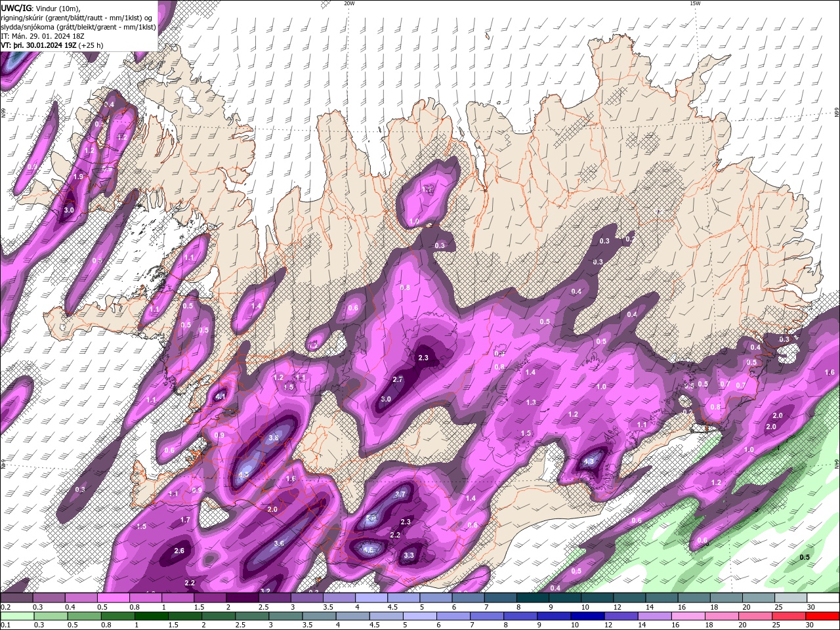The width and height of the screenshot is (840, 630).
Task: Click the 'IT: Mán. 29. 01. 2024 18Z' line
Action: point(42,36)
